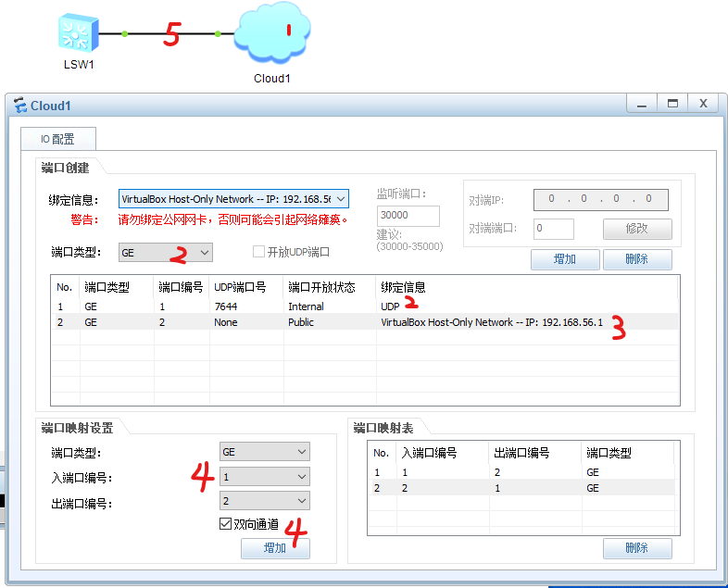The height and width of the screenshot is (588, 728).
Task: Expand the 端口类型 GE dropdown in port creation
Action: [x=205, y=252]
